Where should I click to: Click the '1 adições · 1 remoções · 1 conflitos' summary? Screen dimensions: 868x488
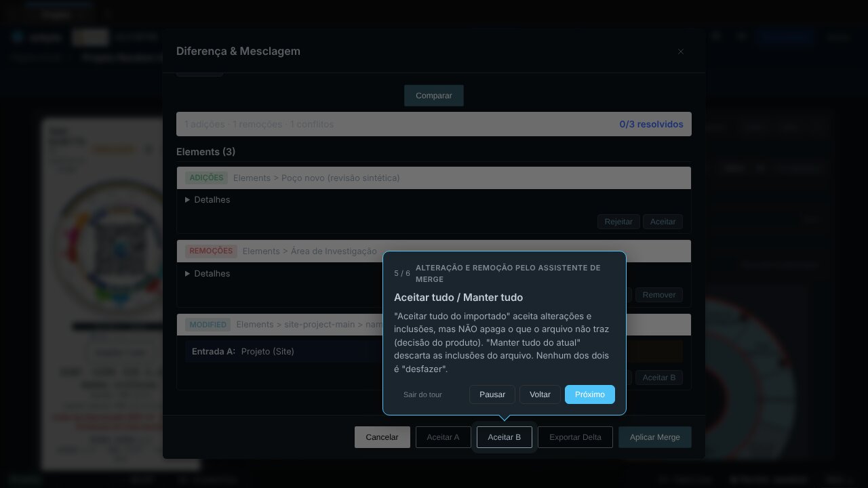point(259,125)
